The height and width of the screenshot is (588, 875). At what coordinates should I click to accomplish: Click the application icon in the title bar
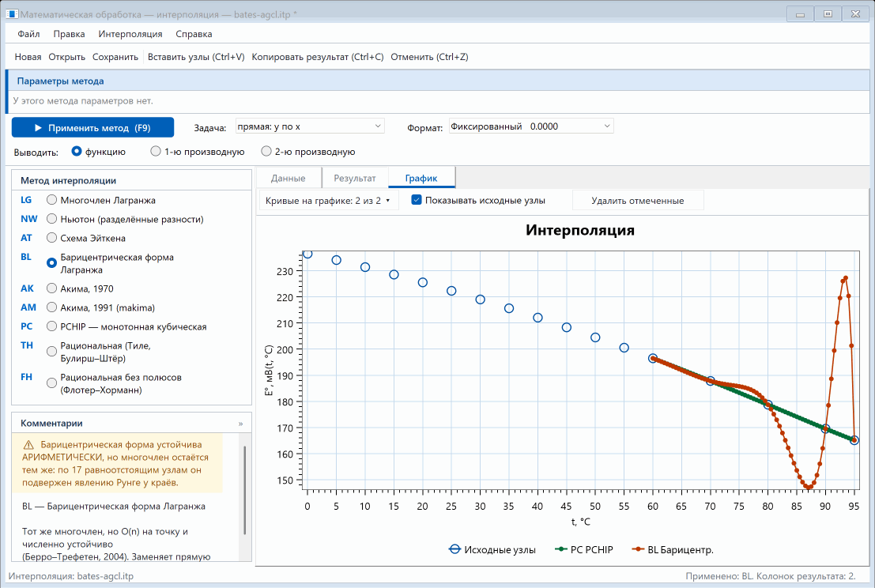12,14
